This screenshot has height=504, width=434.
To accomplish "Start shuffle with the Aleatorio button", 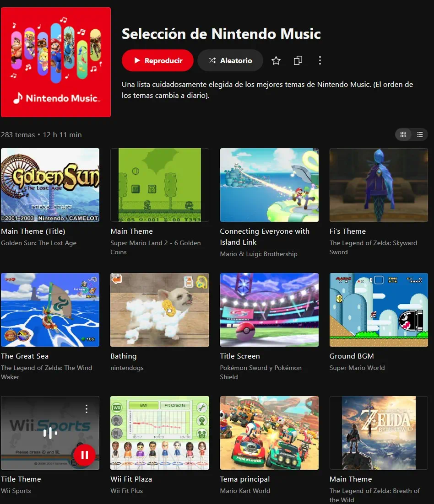I will 230,60.
